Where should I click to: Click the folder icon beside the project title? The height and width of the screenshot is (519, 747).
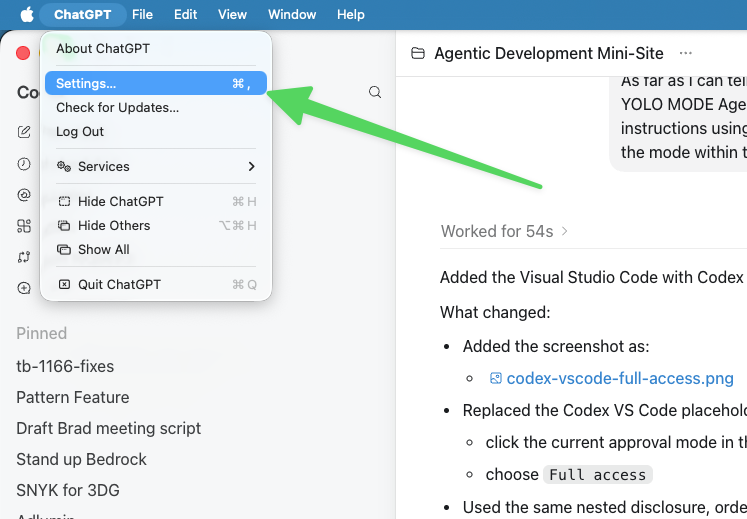tap(418, 53)
